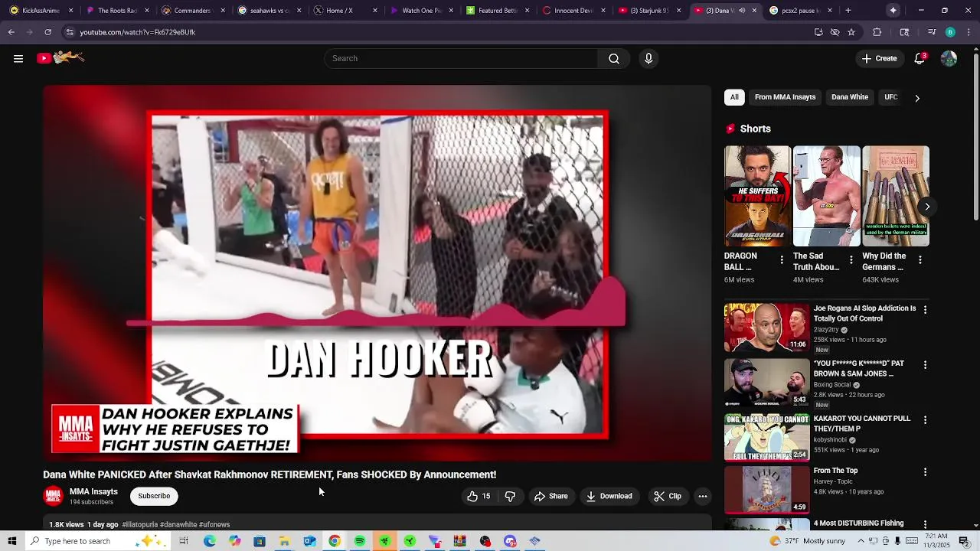Select the From MMA Insayts chip

(785, 97)
